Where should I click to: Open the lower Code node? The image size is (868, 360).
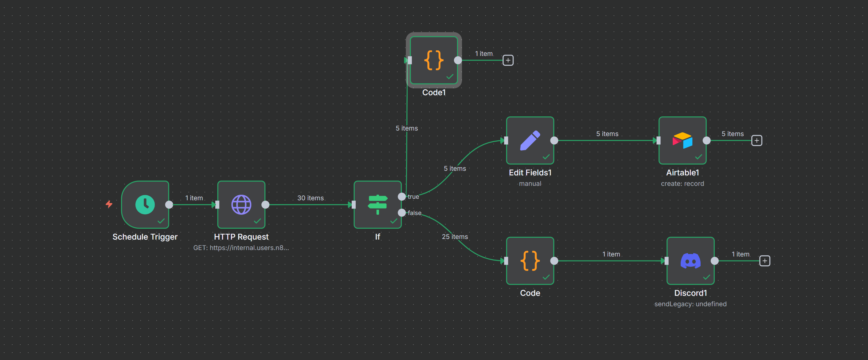click(x=530, y=260)
